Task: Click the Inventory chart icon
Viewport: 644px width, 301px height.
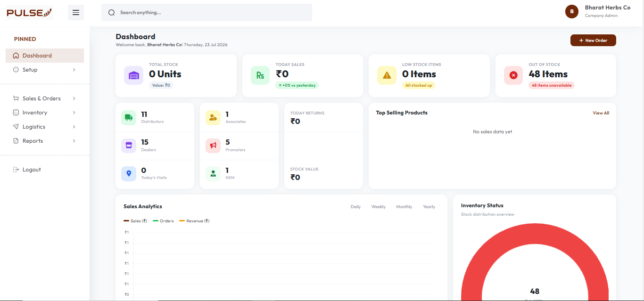Action: [x=16, y=113]
